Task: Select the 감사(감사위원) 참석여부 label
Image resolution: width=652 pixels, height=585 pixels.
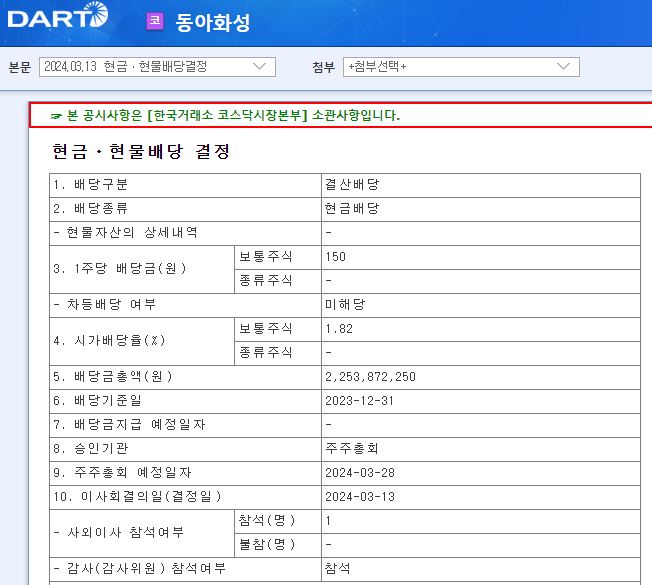Action: point(140,569)
